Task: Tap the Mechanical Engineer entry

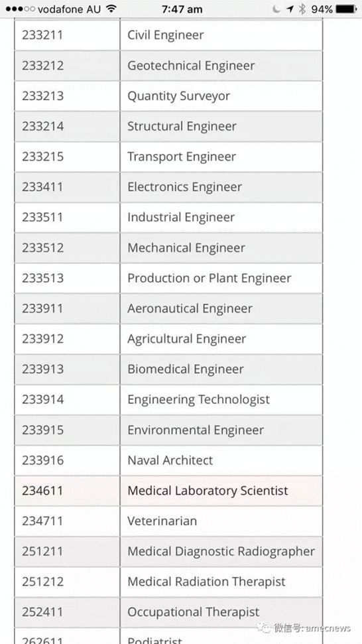Action: [x=186, y=247]
